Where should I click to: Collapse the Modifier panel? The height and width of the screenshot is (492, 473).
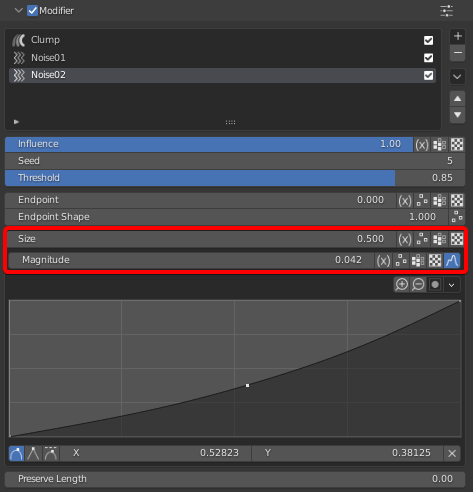pyautogui.click(x=19, y=10)
